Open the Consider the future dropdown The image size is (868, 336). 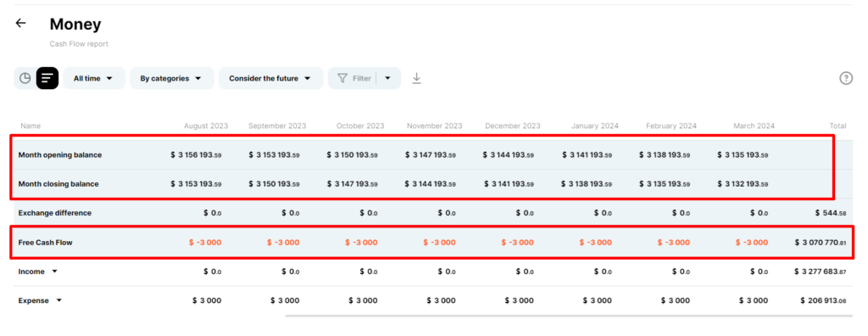click(270, 78)
